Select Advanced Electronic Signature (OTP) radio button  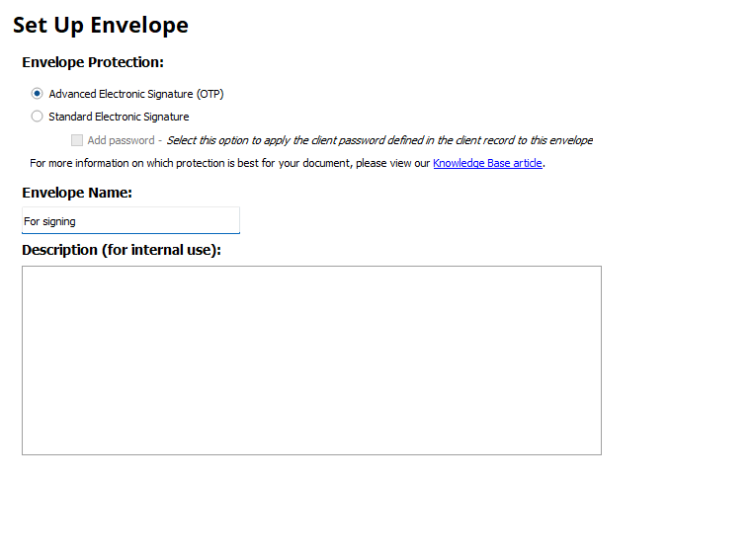coord(38,94)
